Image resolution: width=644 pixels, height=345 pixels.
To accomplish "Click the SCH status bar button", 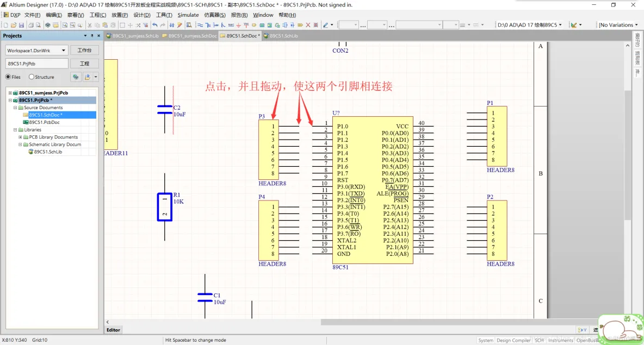I will tap(539, 341).
